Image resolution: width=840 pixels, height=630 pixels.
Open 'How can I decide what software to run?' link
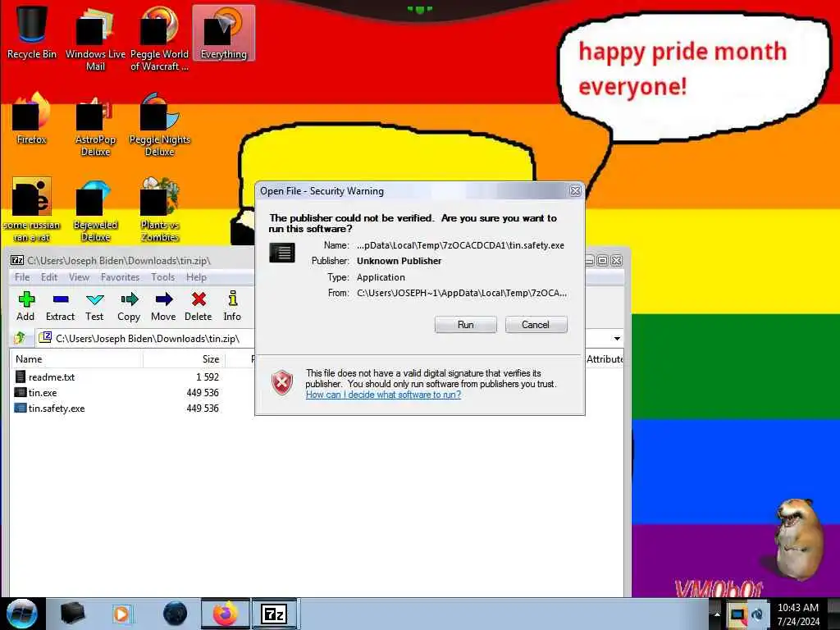(x=383, y=395)
